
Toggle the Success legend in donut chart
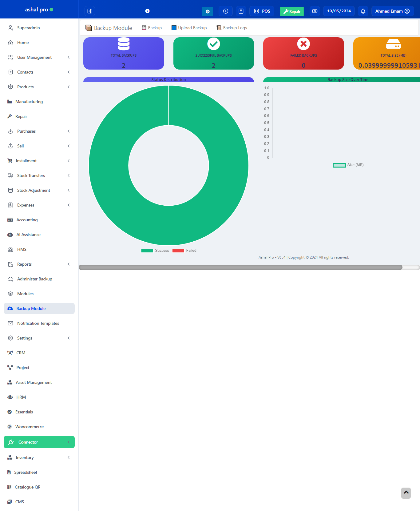click(x=155, y=251)
